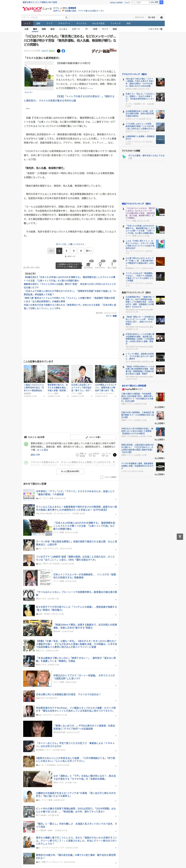Select the エンタメ category
This screenshot has width=186, height=868.
point(63,29)
